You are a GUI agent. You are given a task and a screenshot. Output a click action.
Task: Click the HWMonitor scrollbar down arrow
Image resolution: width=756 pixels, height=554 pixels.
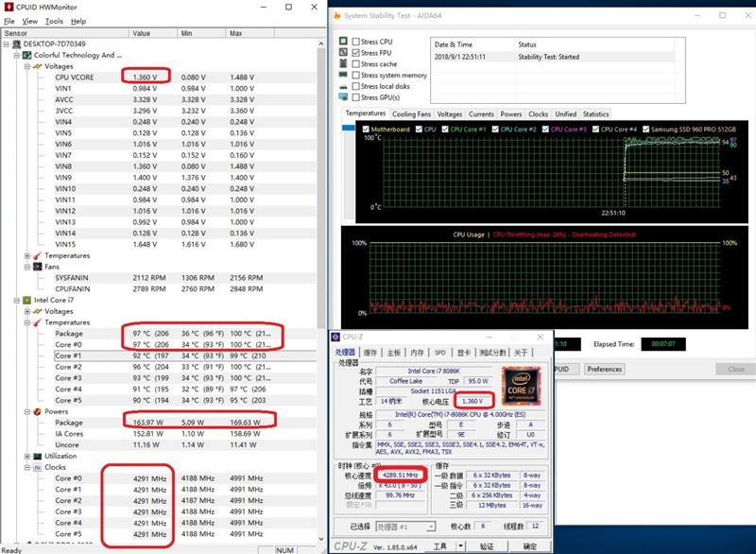point(321,539)
